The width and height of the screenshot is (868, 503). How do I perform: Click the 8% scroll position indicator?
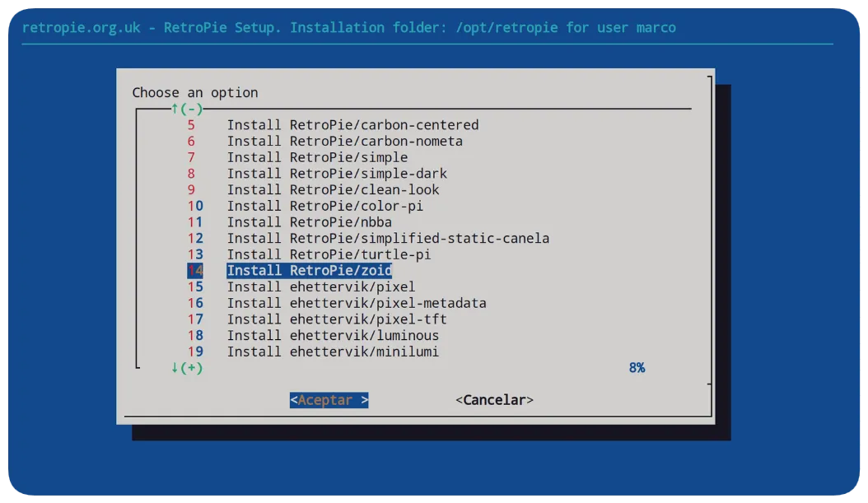coord(637,368)
